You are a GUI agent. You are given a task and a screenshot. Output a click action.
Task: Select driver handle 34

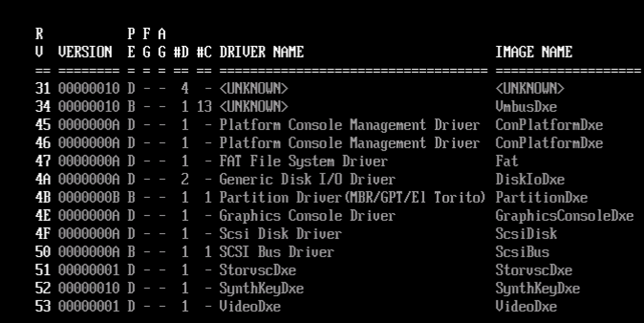(43, 107)
